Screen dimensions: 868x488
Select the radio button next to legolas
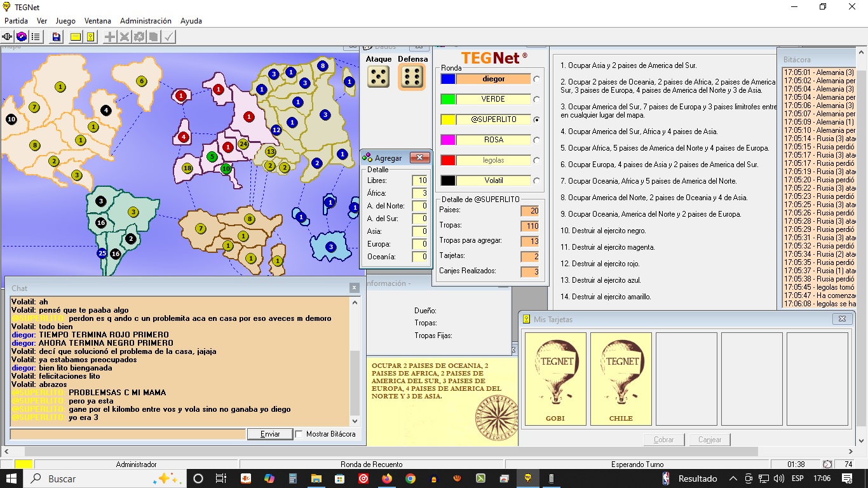537,161
